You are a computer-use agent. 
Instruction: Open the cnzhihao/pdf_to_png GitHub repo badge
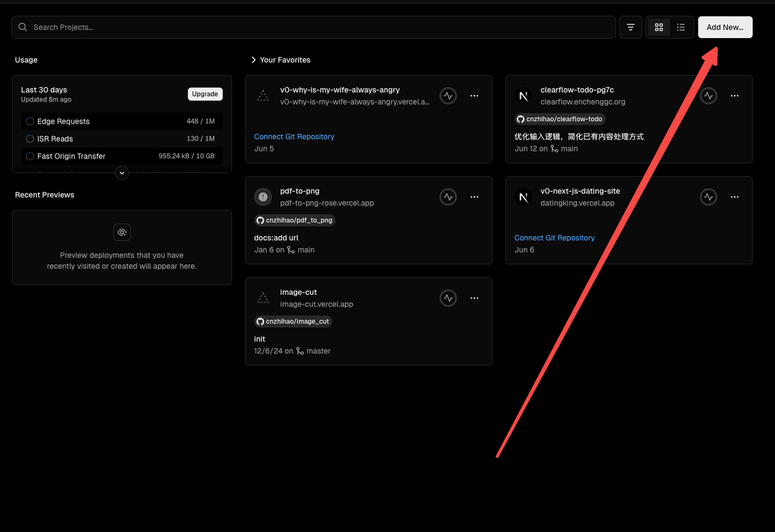pyautogui.click(x=295, y=220)
